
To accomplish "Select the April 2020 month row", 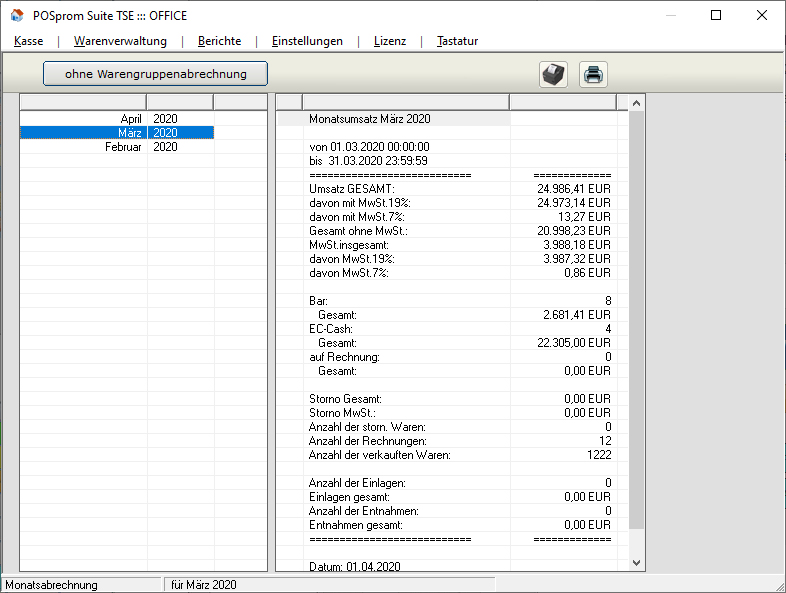I will click(x=117, y=119).
